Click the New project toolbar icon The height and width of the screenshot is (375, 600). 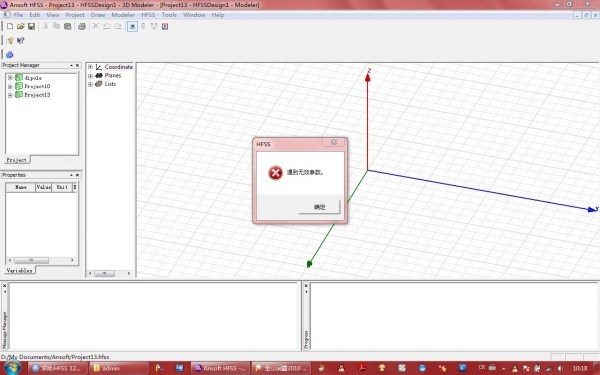click(10, 26)
